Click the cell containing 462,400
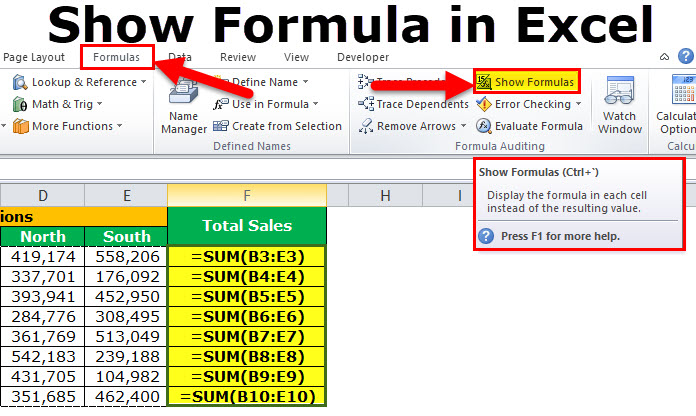 [x=126, y=396]
